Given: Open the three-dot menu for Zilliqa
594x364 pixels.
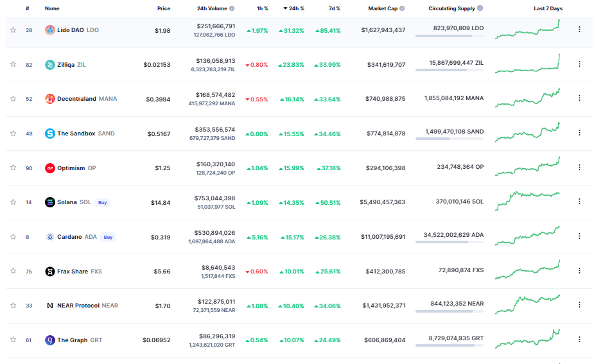Looking at the screenshot, I should click(x=579, y=64).
